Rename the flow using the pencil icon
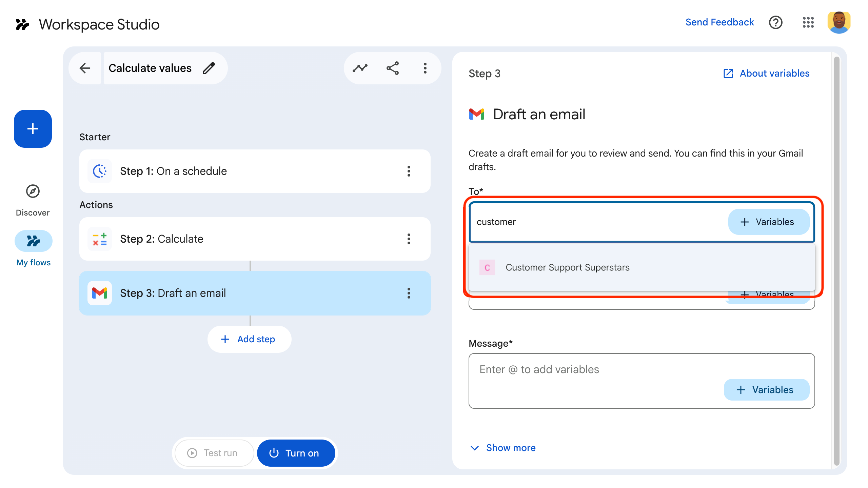This screenshot has height=488, width=868. pos(209,68)
